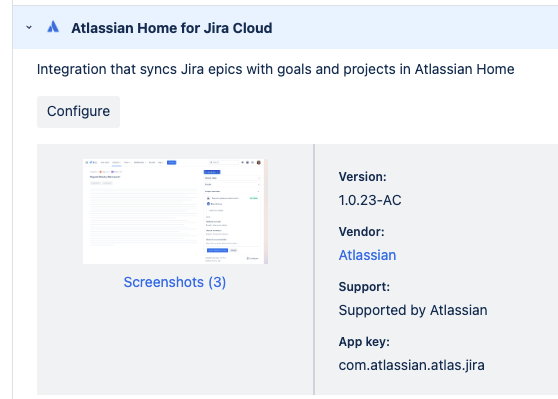The height and width of the screenshot is (399, 558).
Task: Follow the Atlassian vendor link
Action: point(367,255)
